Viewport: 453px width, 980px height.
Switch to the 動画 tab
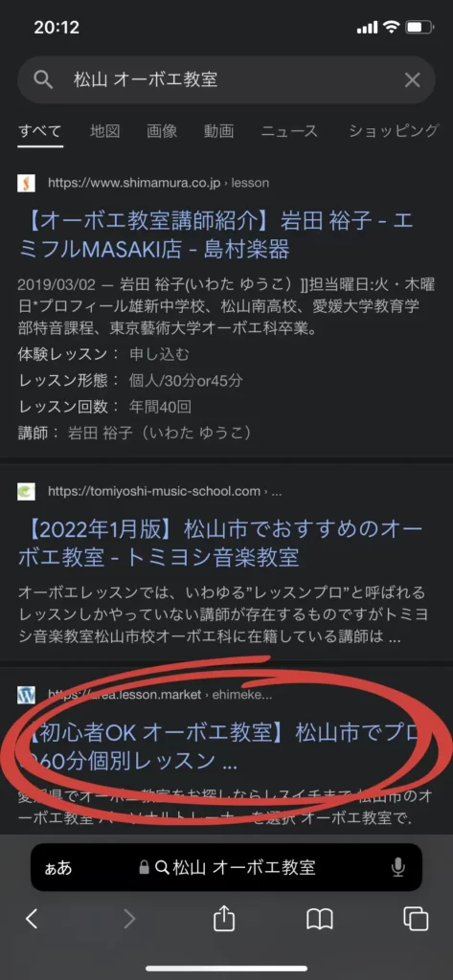pyautogui.click(x=219, y=131)
